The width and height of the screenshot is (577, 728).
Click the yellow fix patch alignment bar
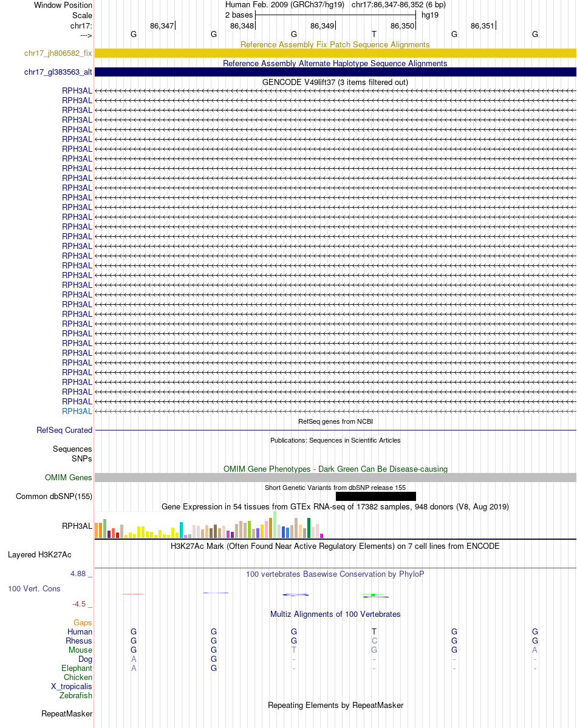[x=335, y=53]
